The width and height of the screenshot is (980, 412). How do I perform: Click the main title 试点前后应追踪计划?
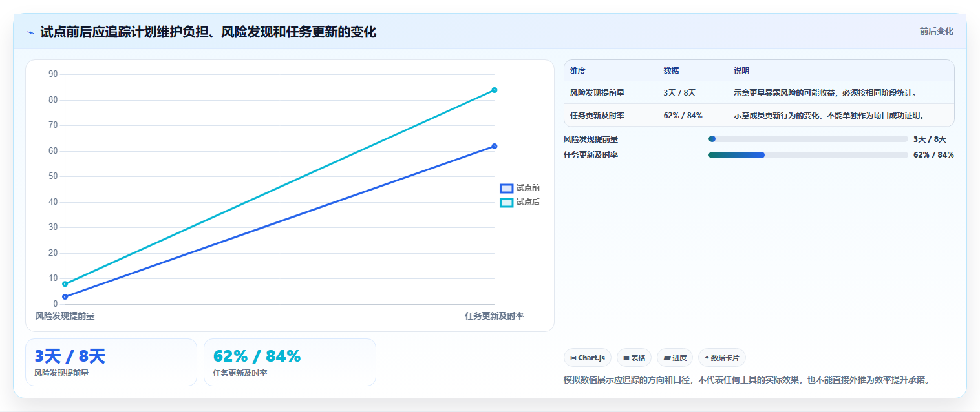click(x=208, y=32)
